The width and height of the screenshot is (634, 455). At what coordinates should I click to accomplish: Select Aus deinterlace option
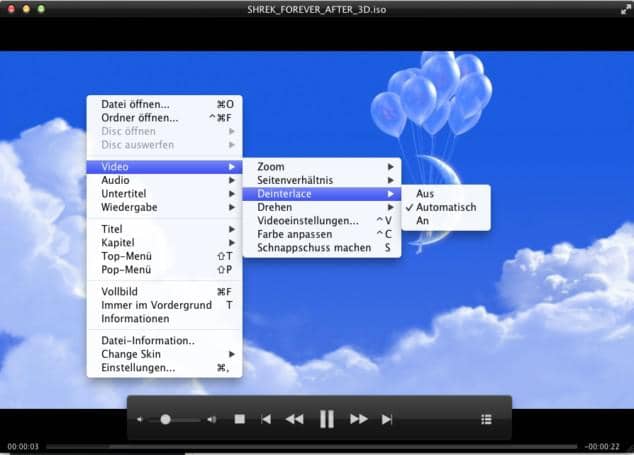446,193
